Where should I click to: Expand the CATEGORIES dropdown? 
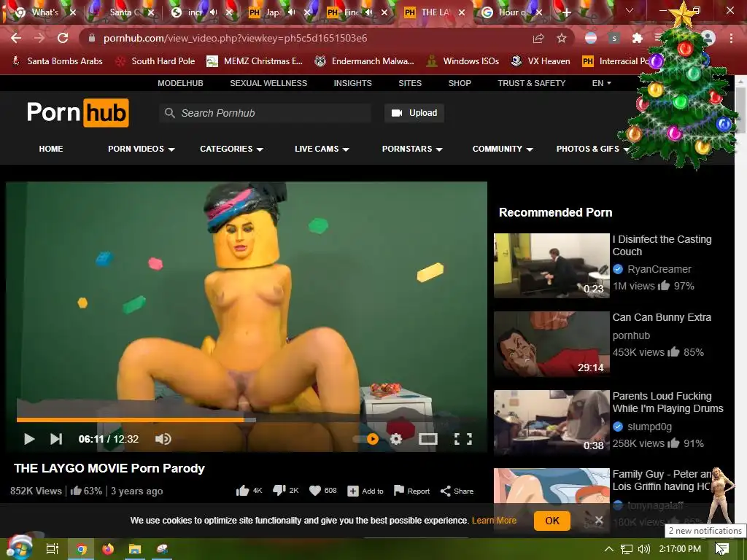pos(231,149)
